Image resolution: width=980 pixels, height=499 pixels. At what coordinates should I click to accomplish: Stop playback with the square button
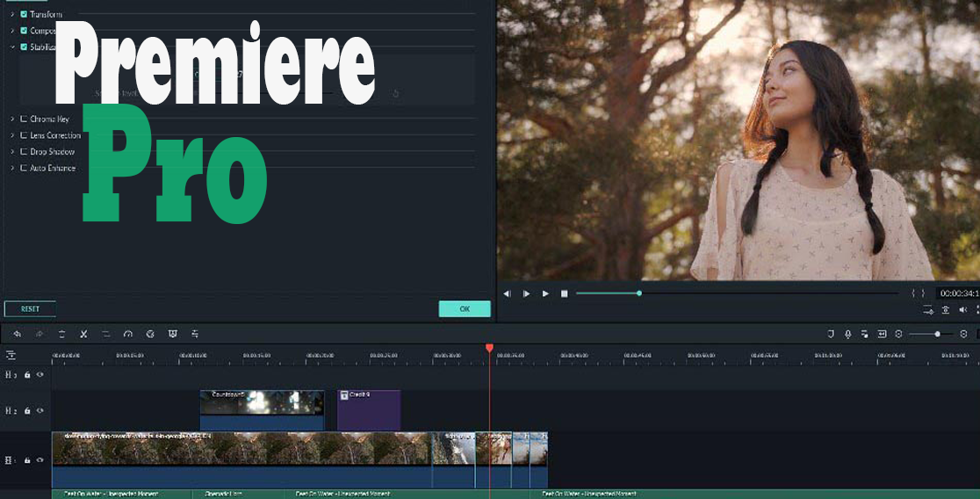pos(565,293)
